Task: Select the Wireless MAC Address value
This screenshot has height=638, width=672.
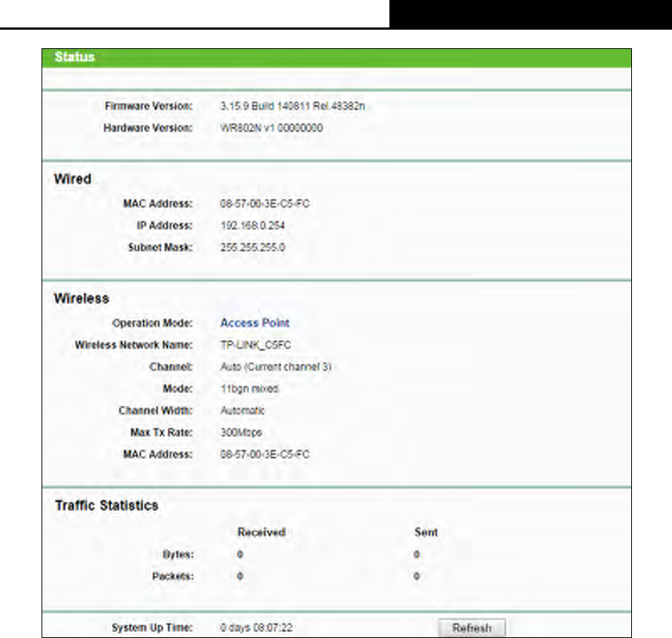Action: 265,454
